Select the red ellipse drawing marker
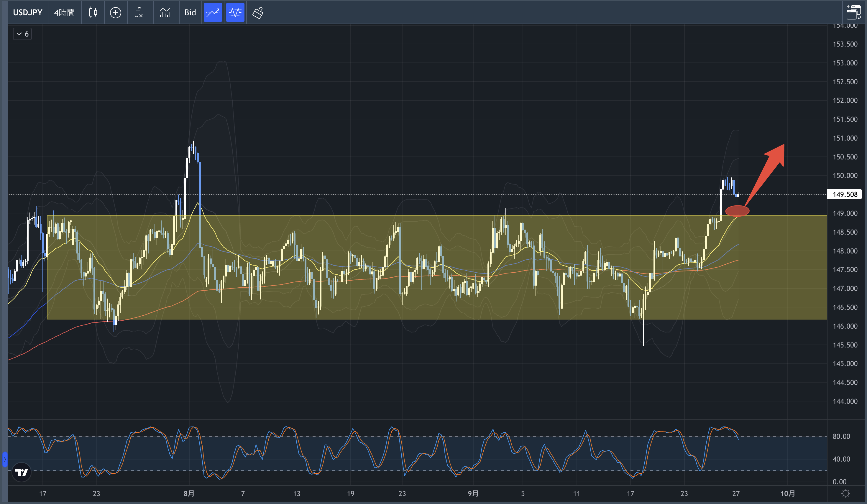This screenshot has height=504, width=867. click(737, 211)
